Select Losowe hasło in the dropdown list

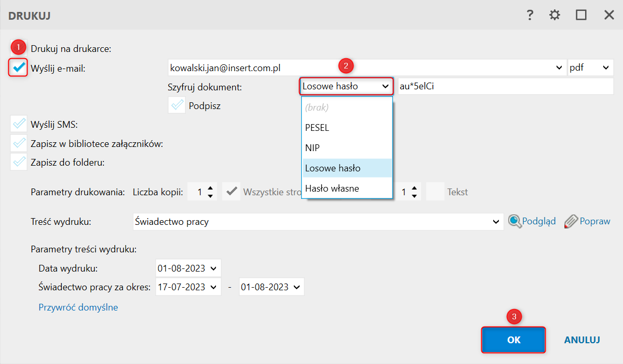(x=347, y=168)
